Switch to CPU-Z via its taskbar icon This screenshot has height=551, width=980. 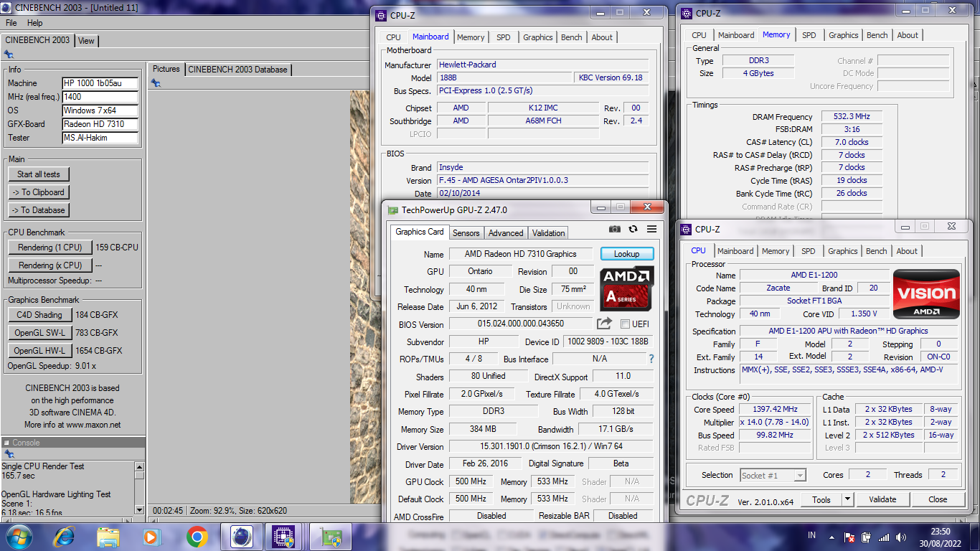(x=285, y=537)
